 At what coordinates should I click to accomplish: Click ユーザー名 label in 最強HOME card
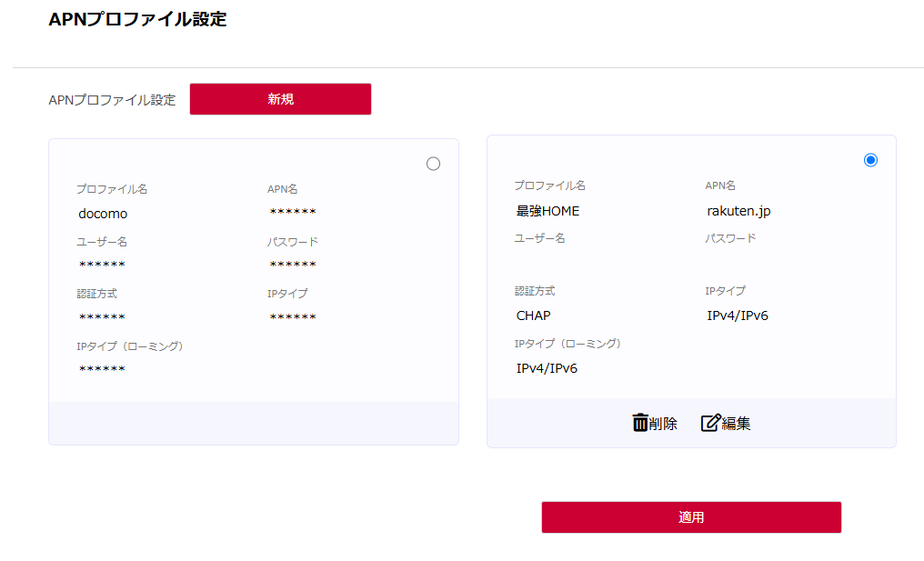point(539,238)
